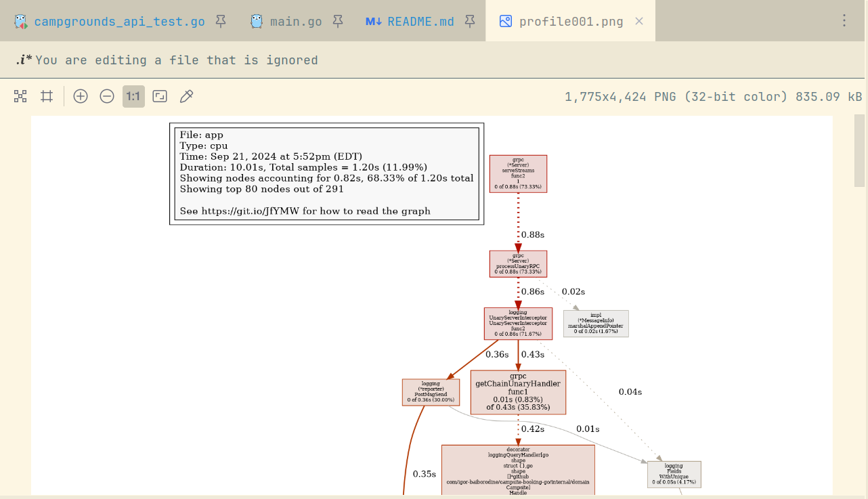Click the Go gopher icon on main.go tab
The width and height of the screenshot is (868, 499).
(257, 21)
